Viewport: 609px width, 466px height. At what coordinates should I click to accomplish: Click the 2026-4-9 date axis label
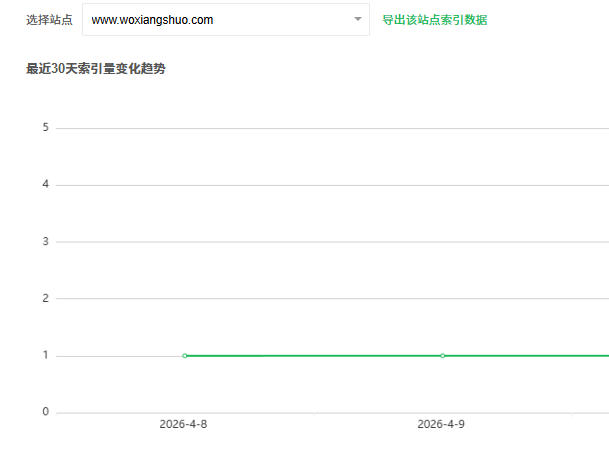441,424
